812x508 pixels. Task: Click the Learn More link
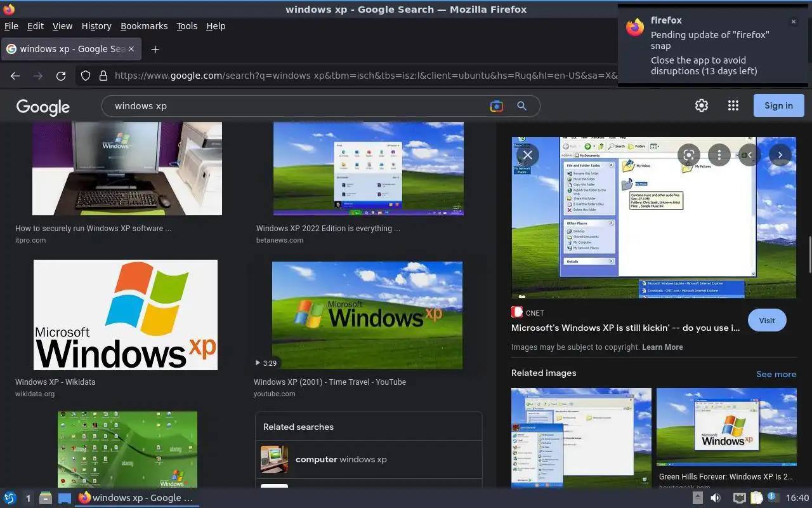click(662, 347)
